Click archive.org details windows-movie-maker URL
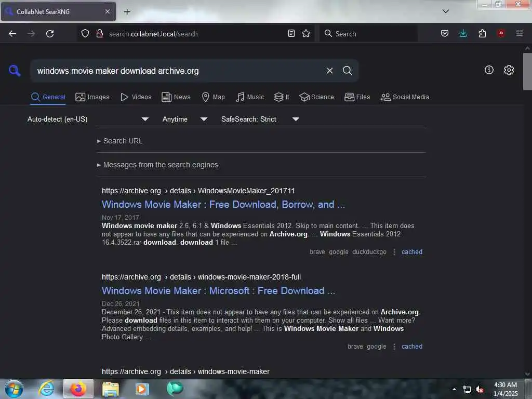The width and height of the screenshot is (532, 399). [185, 371]
